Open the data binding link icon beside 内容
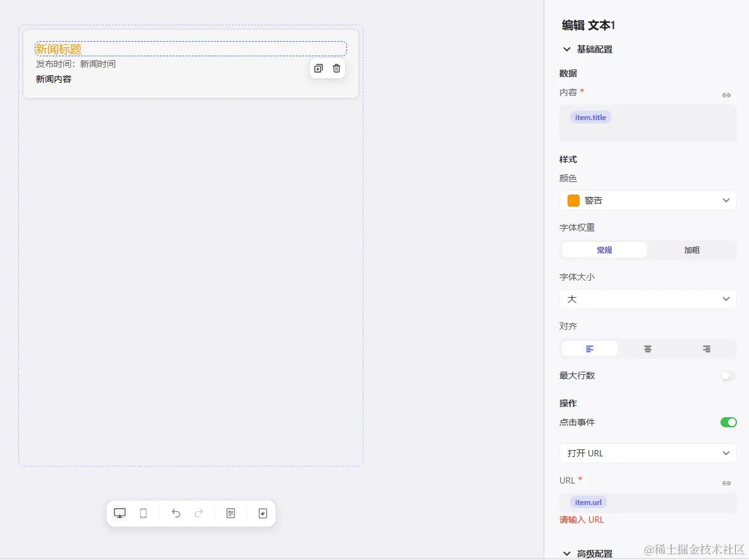749x560 pixels. [x=726, y=95]
